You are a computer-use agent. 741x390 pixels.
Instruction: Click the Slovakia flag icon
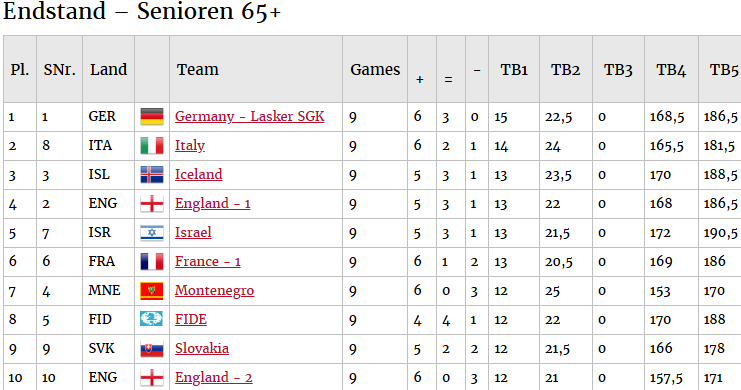pyautogui.click(x=152, y=349)
